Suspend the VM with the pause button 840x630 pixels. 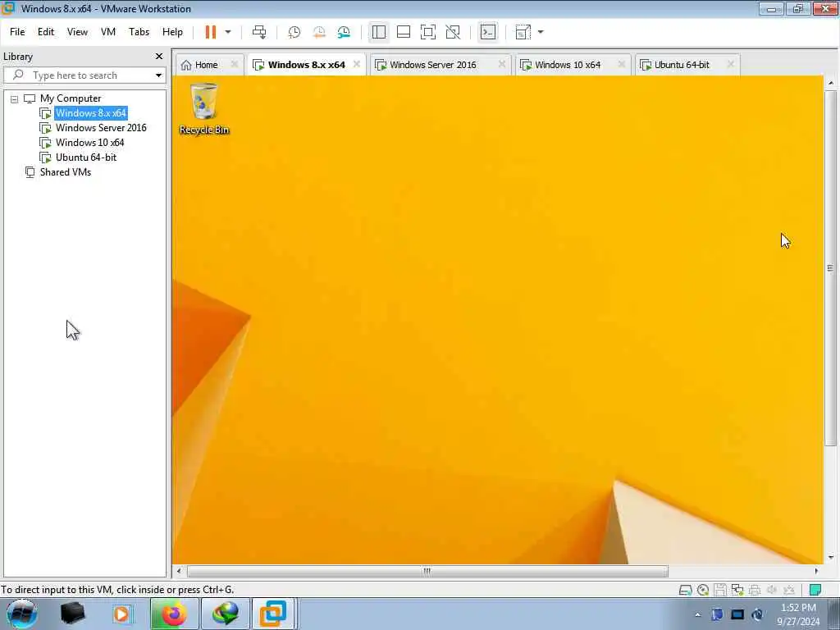coord(211,32)
